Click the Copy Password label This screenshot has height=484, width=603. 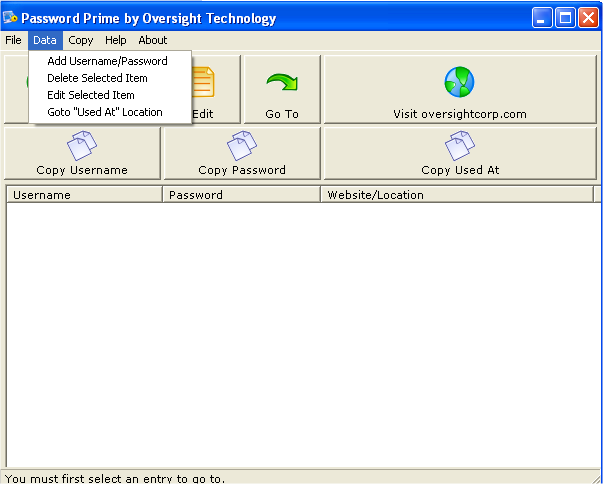point(242,170)
